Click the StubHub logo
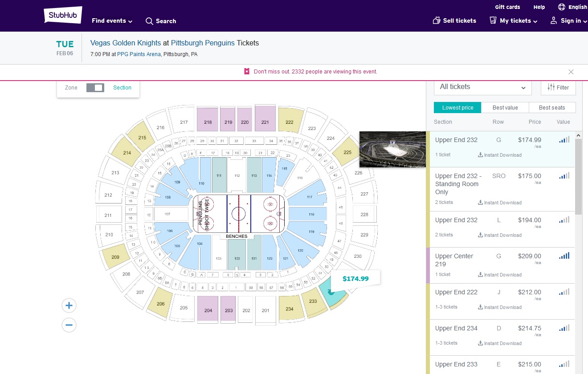Screen dimensions: 588x374 [x=63, y=15]
